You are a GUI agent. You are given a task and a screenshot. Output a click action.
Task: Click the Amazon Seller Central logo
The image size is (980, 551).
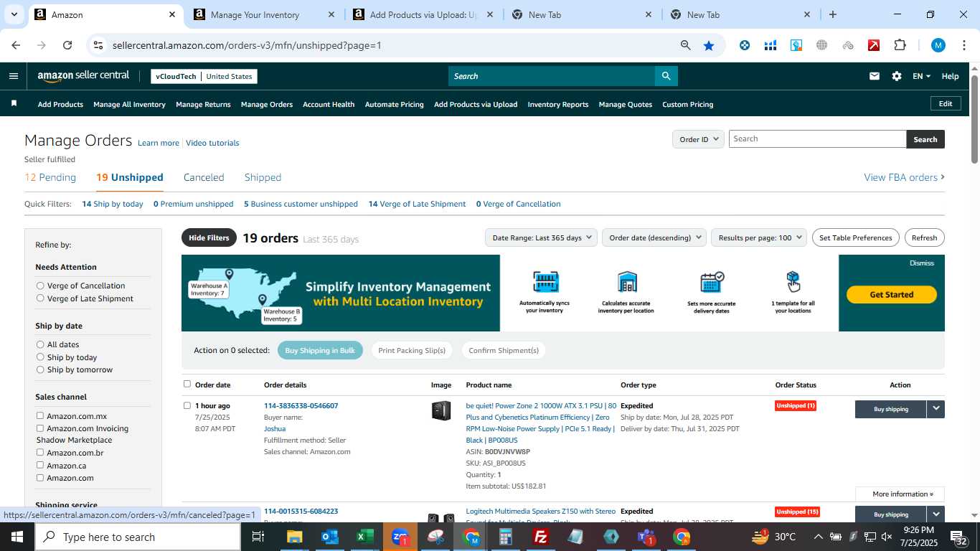pyautogui.click(x=83, y=76)
